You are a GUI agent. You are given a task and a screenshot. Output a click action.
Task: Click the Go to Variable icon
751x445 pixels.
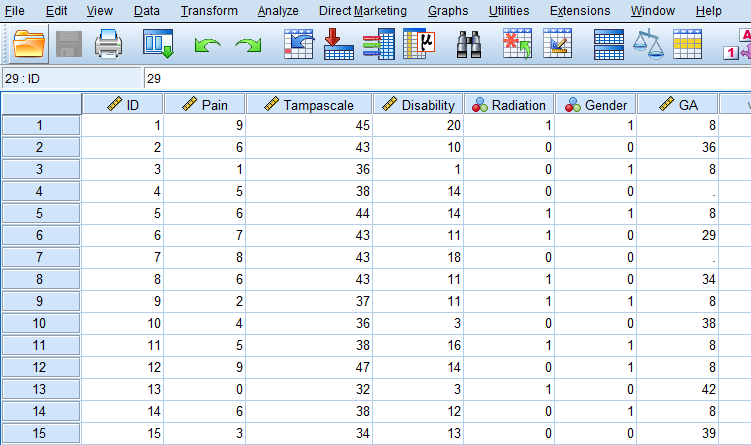339,45
